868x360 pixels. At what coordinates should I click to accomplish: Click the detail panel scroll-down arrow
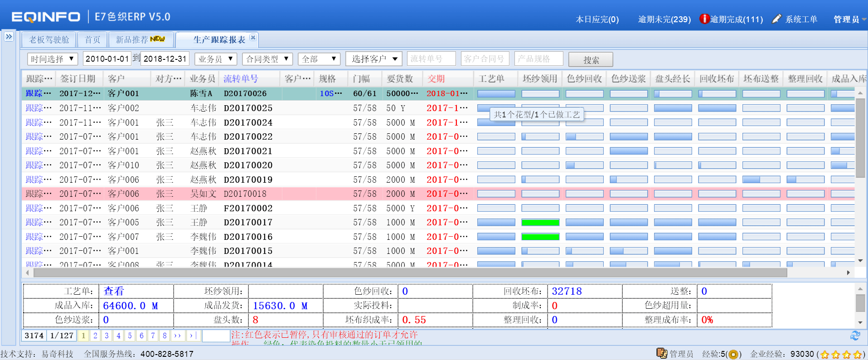[x=860, y=322]
